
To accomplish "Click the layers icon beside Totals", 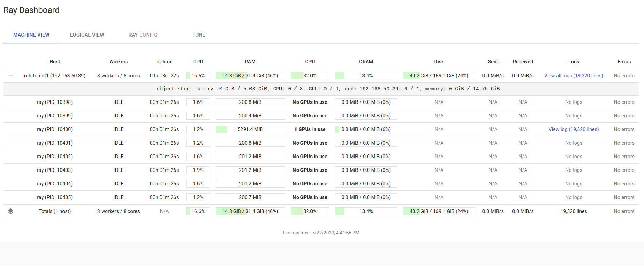I will click(11, 211).
